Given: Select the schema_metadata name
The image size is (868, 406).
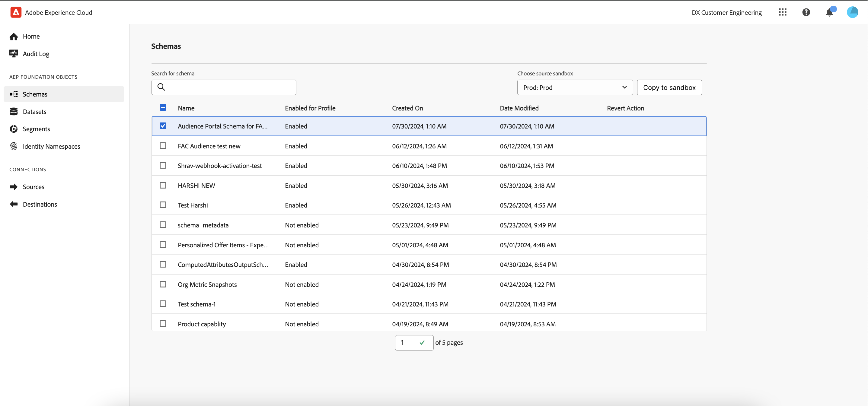Looking at the screenshot, I should tap(203, 225).
